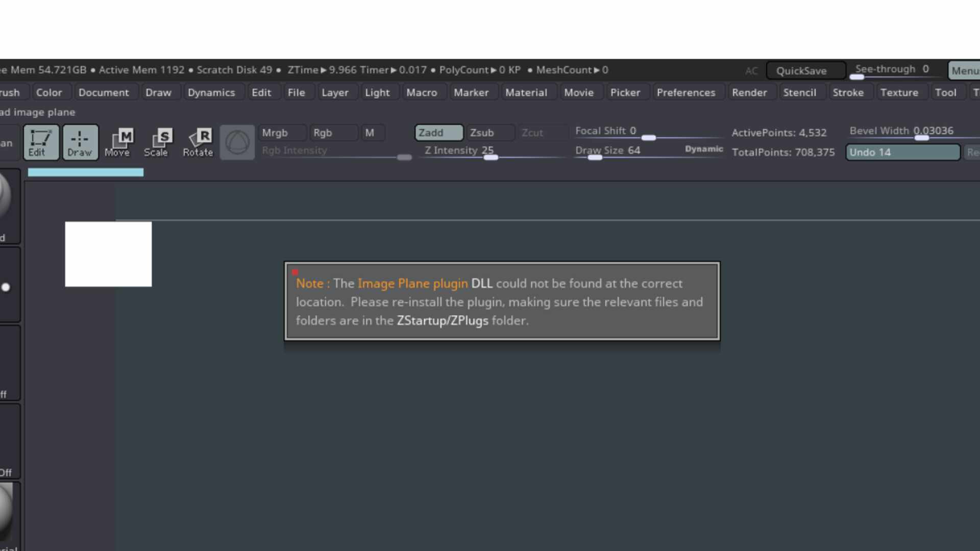Screen dimensions: 980x551
Task: Click the Menus button
Action: [x=964, y=71]
